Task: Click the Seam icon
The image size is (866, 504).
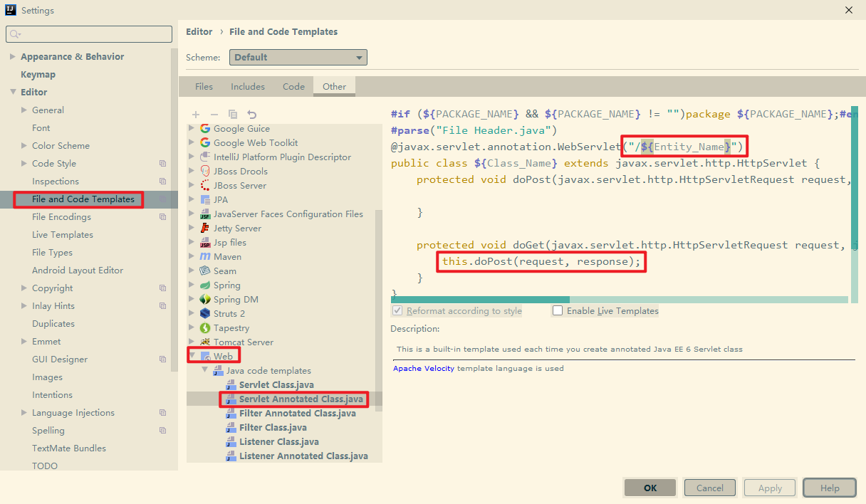Action: coord(205,271)
